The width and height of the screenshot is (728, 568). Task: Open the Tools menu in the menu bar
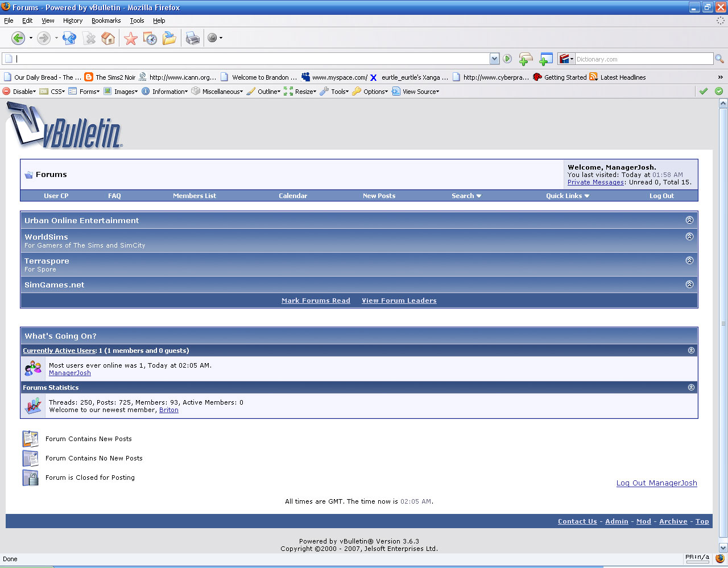click(136, 20)
